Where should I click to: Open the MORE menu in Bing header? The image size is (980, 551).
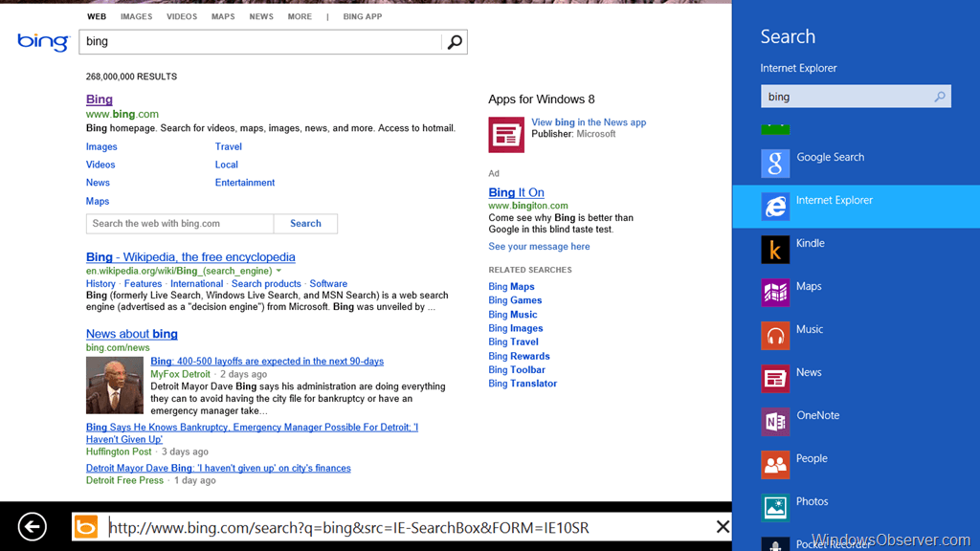coord(300,16)
